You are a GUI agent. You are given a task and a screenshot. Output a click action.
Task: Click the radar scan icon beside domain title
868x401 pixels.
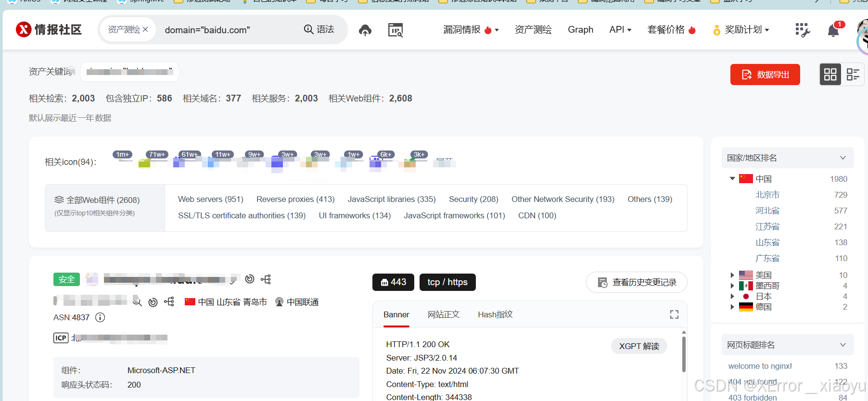coord(250,279)
